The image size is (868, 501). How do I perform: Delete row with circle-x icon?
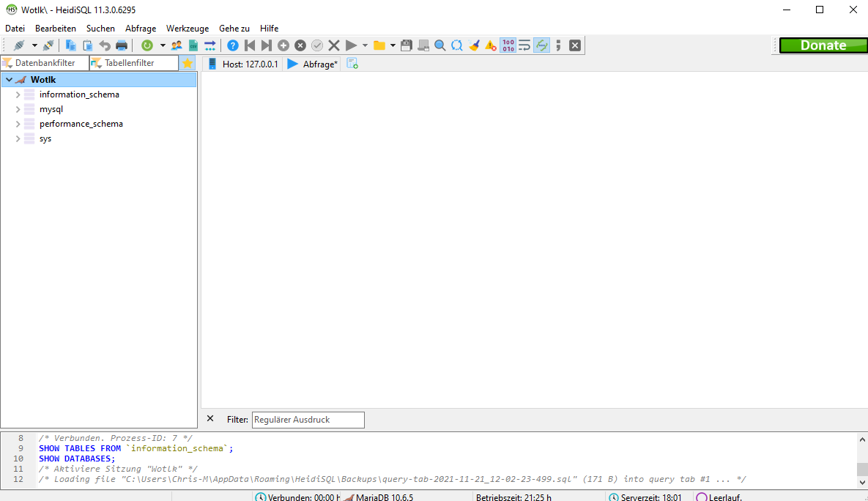(x=300, y=45)
